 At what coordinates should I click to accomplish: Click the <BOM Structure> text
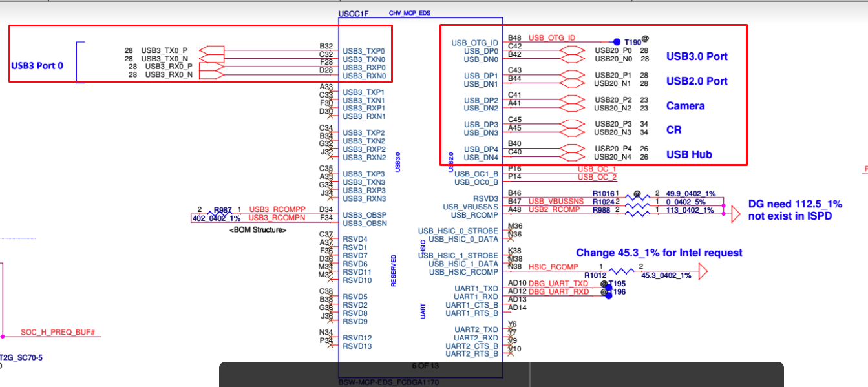pos(258,229)
